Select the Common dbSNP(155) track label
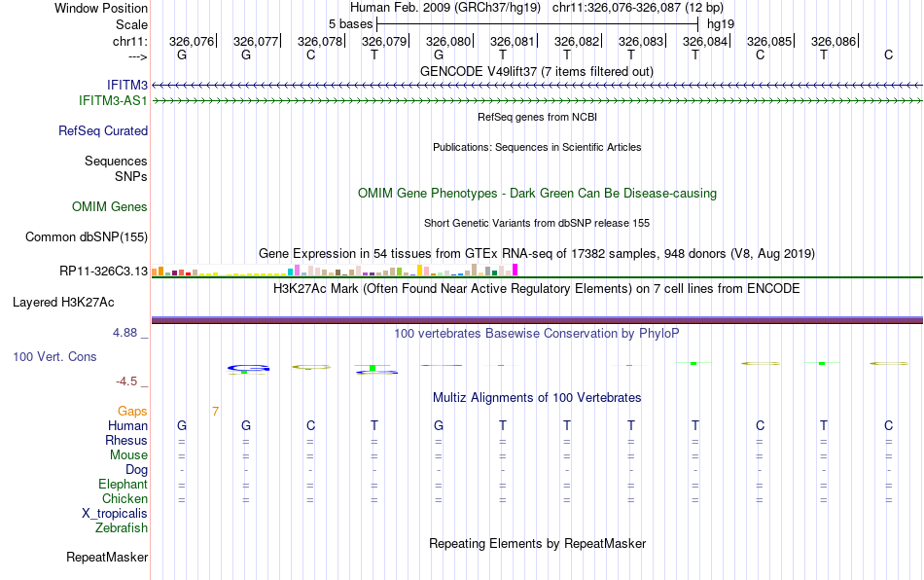This screenshot has width=924, height=580. [87, 236]
